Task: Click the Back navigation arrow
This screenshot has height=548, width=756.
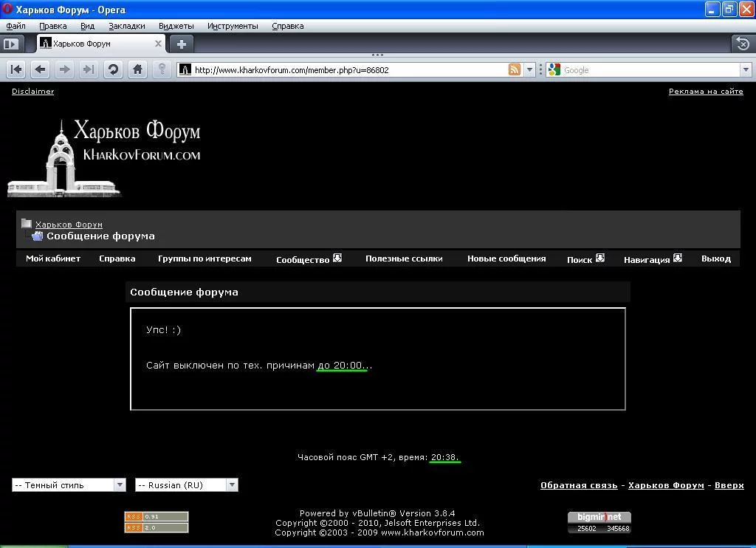Action: click(41, 69)
